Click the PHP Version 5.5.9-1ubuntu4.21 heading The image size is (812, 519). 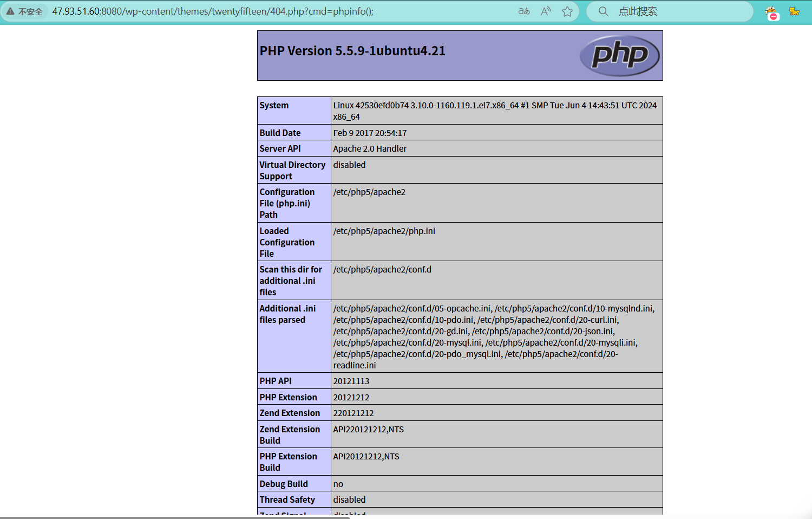click(x=352, y=51)
